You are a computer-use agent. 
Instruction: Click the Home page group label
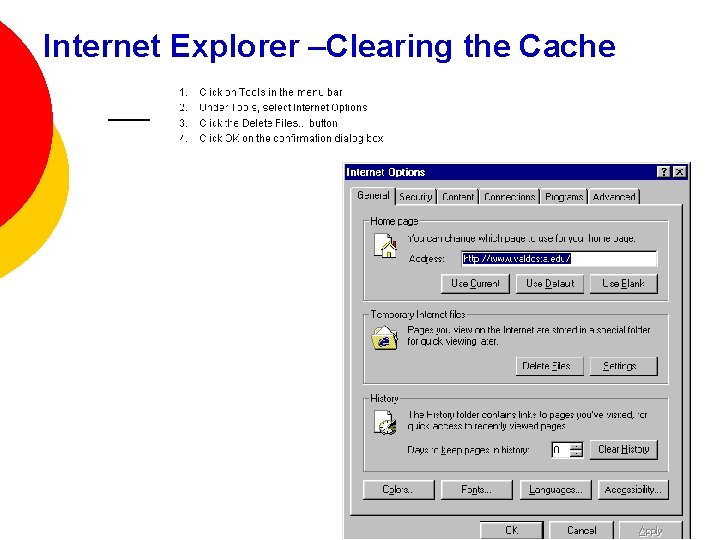click(394, 221)
